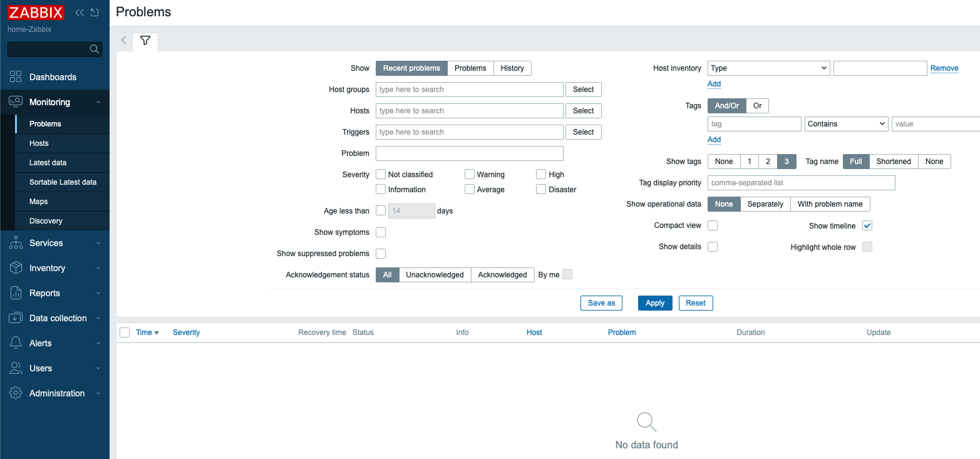Toggle Show suppressed problems checkbox
Viewport: 980px width, 459px height.
(x=381, y=254)
